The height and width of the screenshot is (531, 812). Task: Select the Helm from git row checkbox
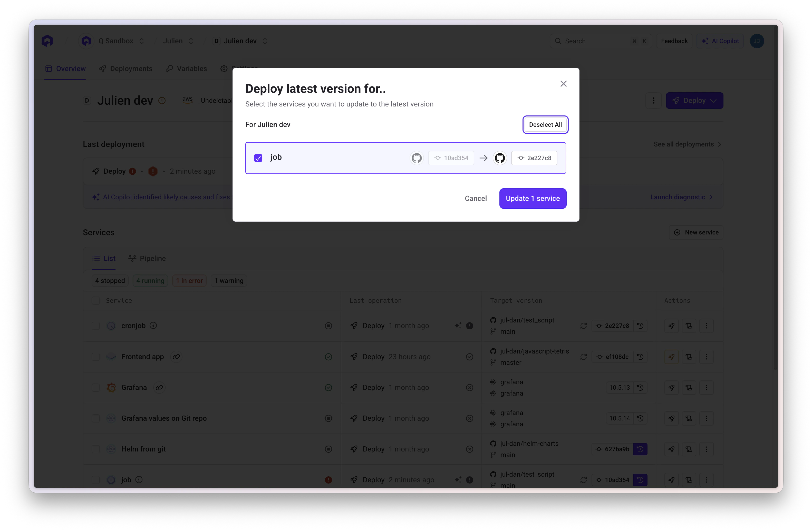pos(95,449)
